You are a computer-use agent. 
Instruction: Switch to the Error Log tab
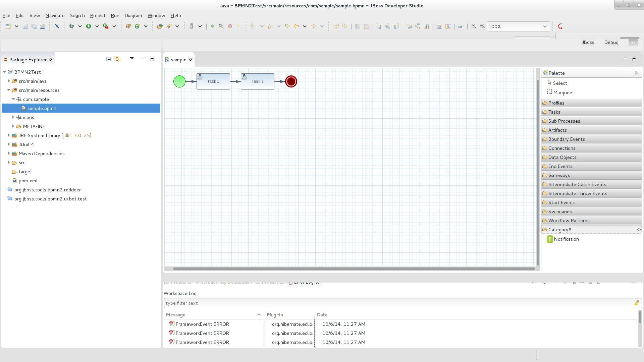[304, 282]
